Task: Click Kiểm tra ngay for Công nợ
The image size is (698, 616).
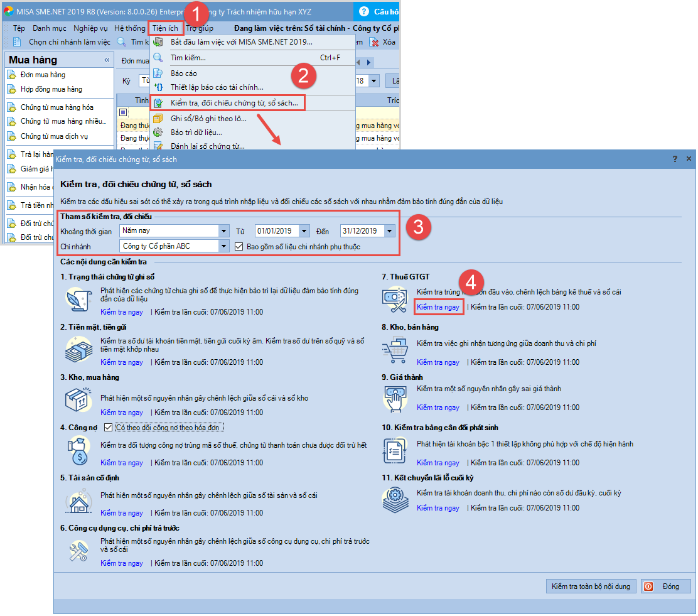Action: tap(122, 463)
